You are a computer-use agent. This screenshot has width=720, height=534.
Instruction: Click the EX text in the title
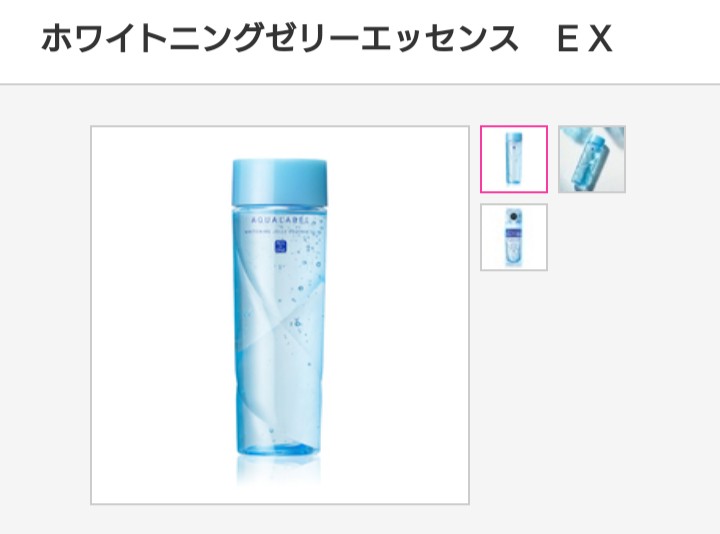(584, 39)
